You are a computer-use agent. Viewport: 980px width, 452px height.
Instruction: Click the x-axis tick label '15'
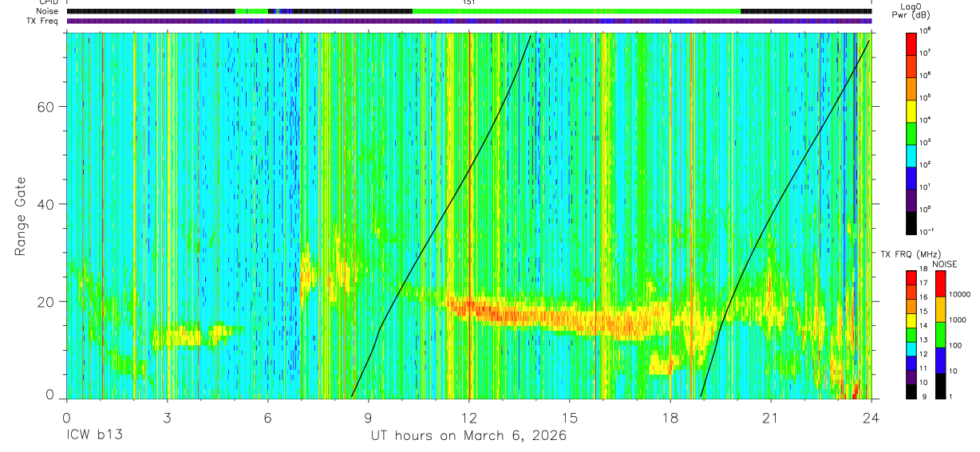click(x=569, y=419)
